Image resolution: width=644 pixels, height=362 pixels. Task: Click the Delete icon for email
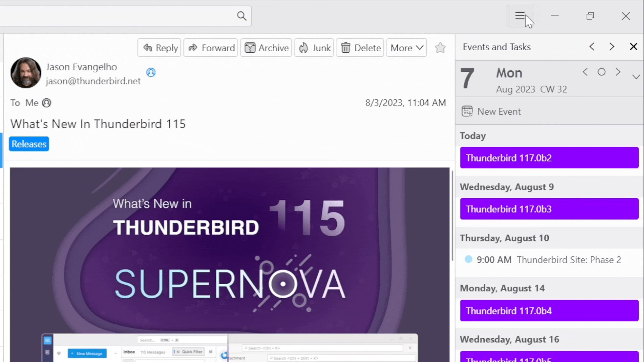pyautogui.click(x=360, y=48)
